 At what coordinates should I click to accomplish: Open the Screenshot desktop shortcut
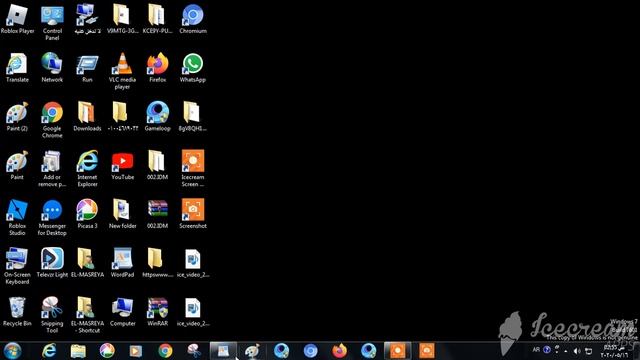click(x=193, y=214)
